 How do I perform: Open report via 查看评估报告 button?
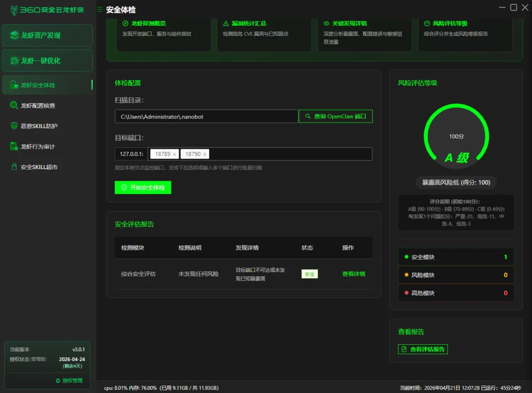423,349
